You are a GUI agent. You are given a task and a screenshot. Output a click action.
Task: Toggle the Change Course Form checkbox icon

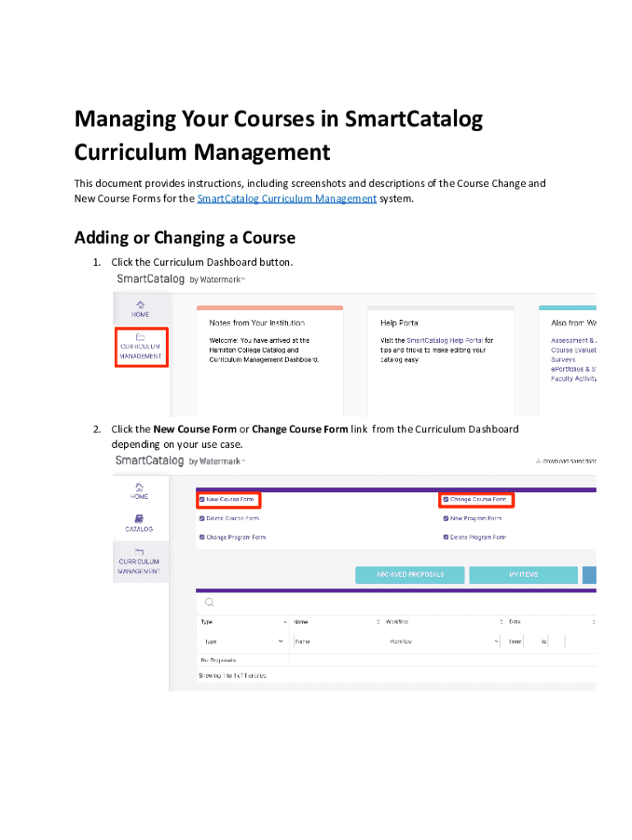pos(446,500)
